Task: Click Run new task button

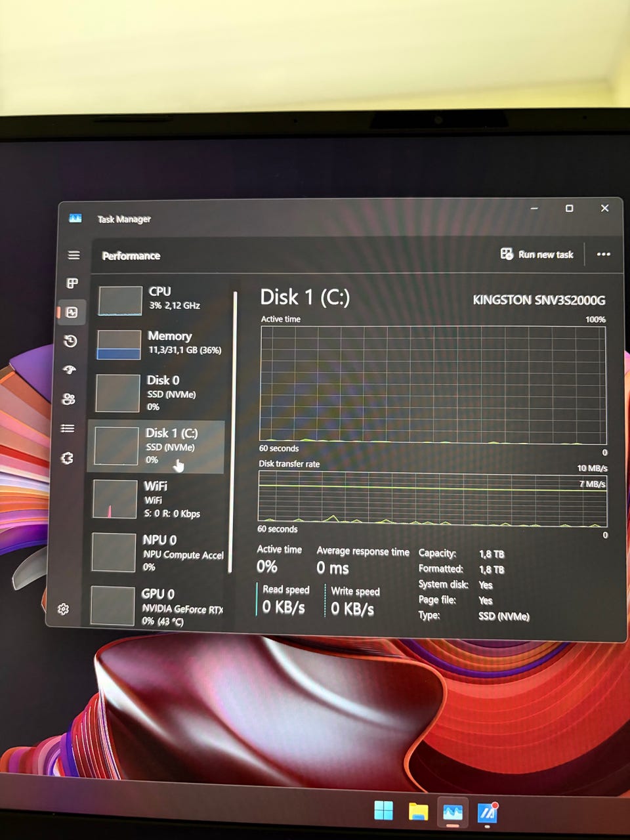Action: pyautogui.click(x=537, y=254)
